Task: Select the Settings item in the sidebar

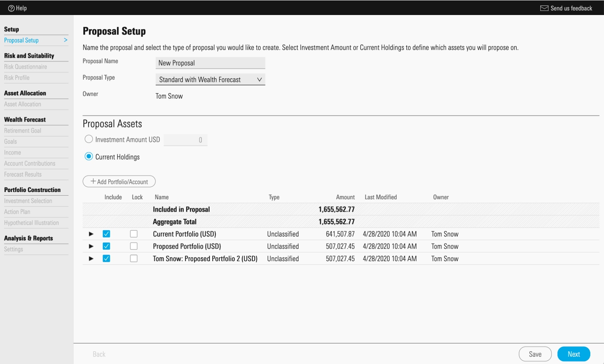Action: 14,249
